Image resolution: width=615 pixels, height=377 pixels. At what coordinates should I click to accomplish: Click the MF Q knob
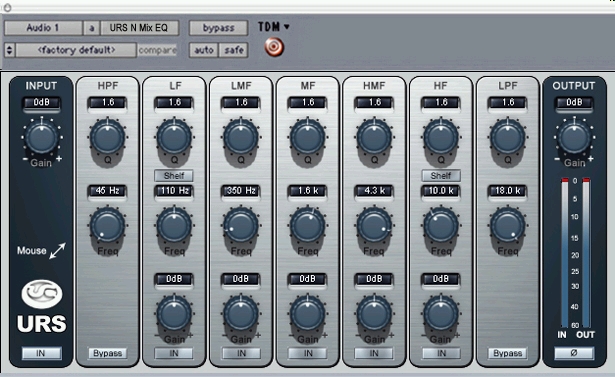(x=308, y=137)
